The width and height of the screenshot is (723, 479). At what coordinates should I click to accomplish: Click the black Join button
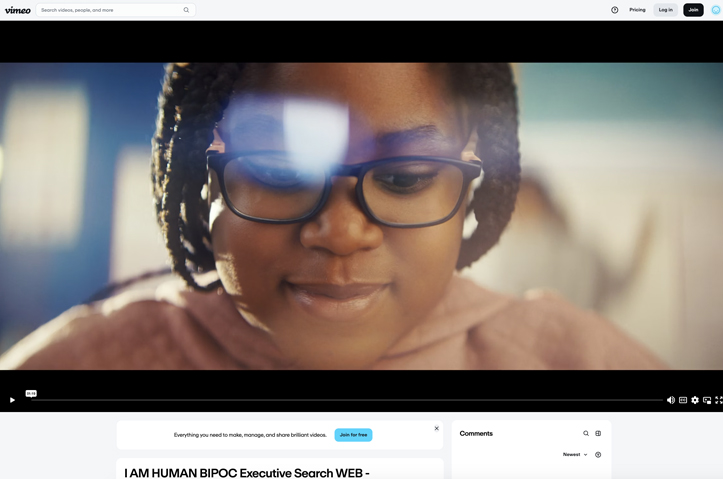click(693, 10)
